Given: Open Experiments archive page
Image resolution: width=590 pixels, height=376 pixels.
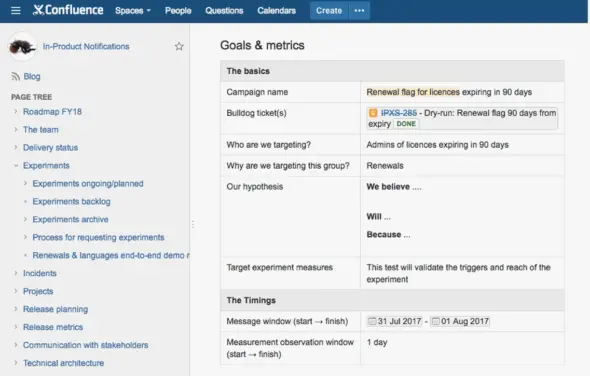Looking at the screenshot, I should [x=70, y=219].
